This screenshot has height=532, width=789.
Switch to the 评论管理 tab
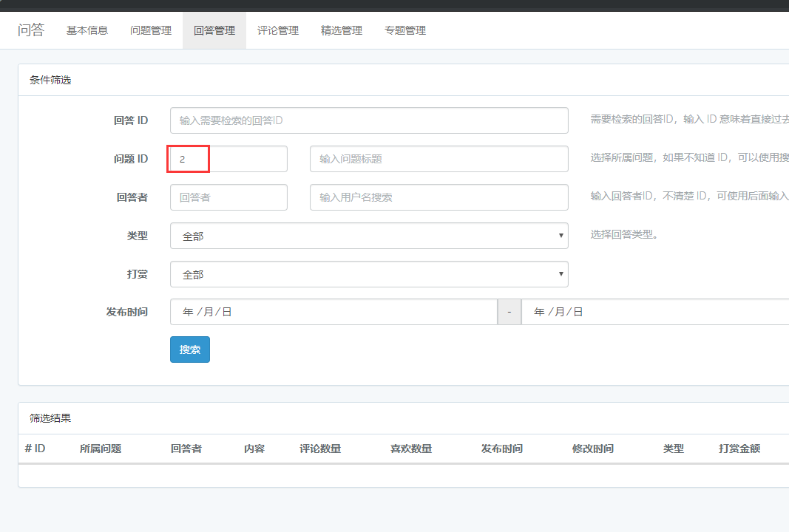pos(277,30)
